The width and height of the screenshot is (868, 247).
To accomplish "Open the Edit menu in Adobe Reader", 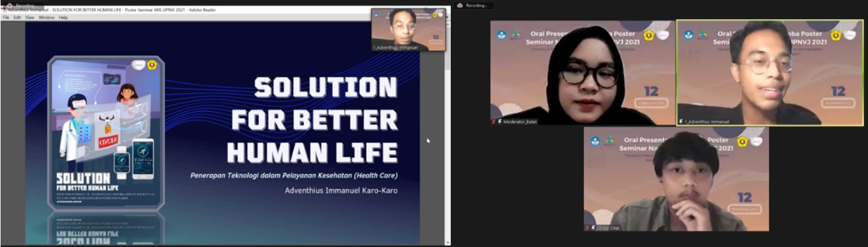I will (x=17, y=17).
